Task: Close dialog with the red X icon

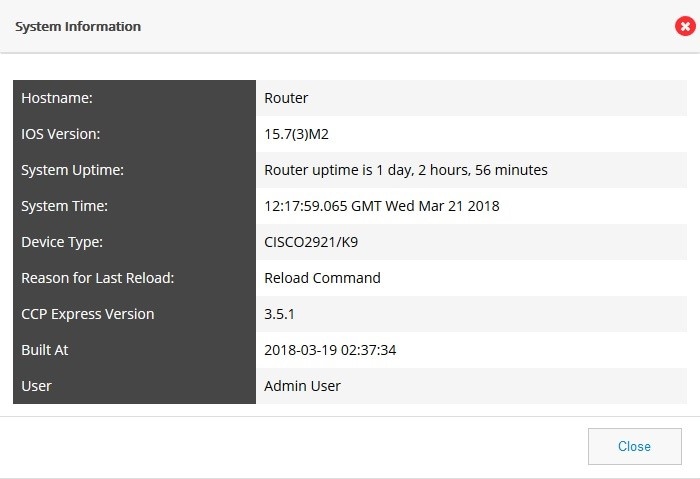Action: pos(685,26)
